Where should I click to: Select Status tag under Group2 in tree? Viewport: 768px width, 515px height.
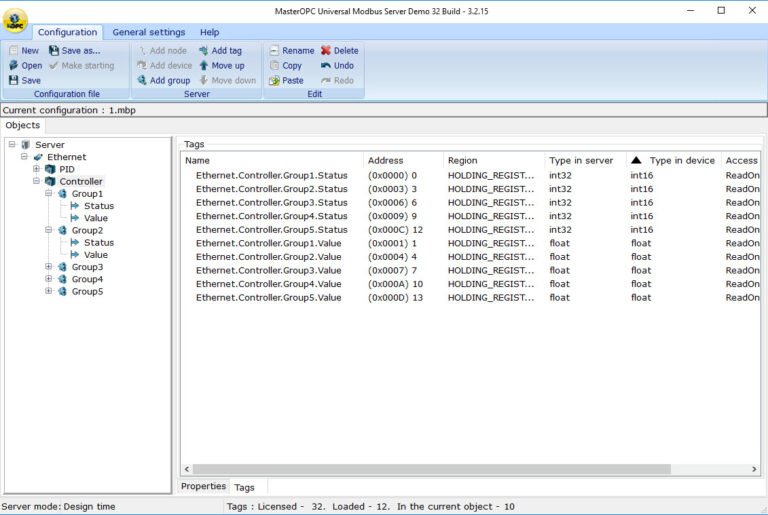(x=99, y=243)
